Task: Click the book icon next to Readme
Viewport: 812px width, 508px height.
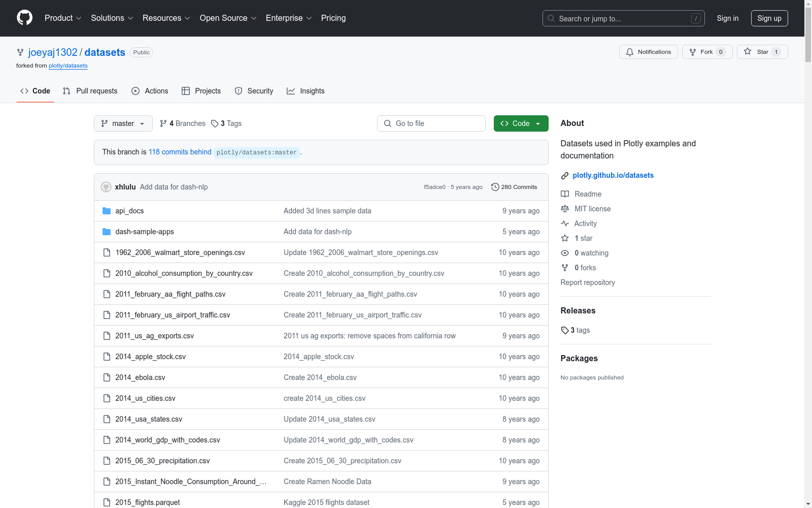Action: pyautogui.click(x=565, y=194)
